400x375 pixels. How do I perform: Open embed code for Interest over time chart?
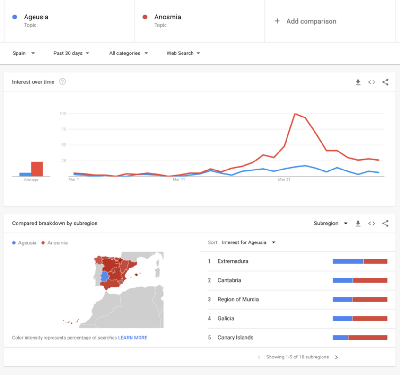pos(372,82)
